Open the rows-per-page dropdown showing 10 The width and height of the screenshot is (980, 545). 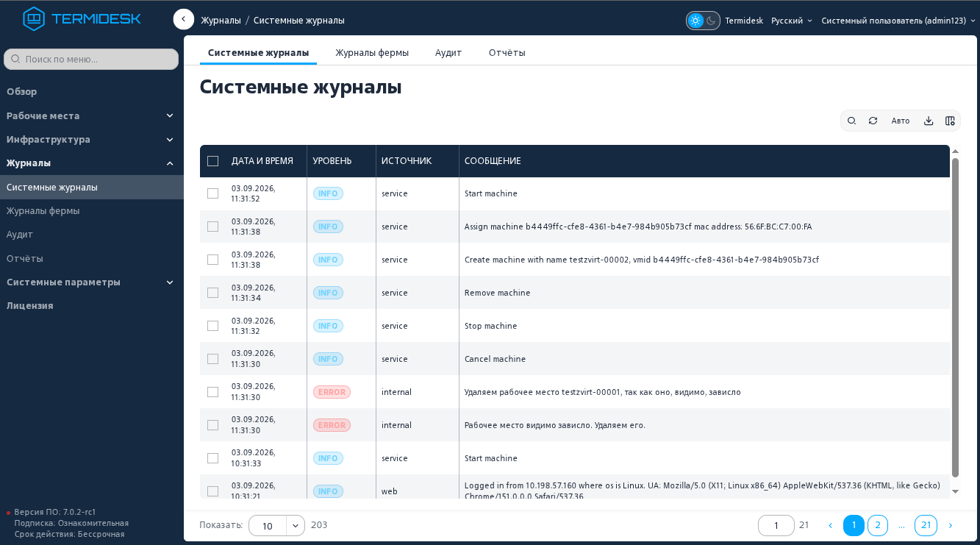tap(276, 525)
